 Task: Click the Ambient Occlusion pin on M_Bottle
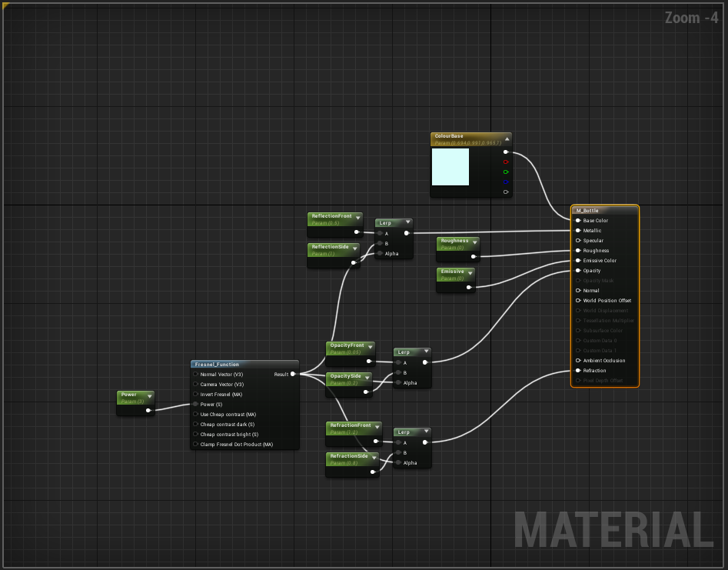tap(578, 360)
